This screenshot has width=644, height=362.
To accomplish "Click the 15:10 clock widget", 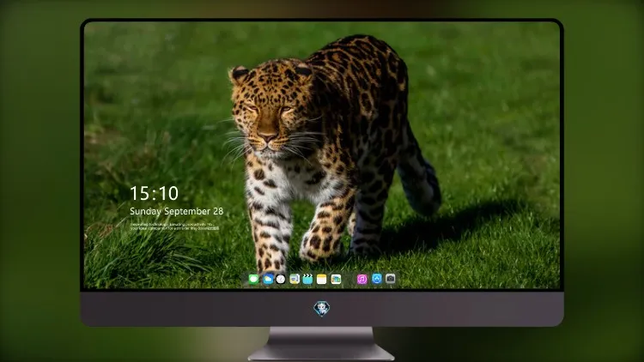I will [x=154, y=193].
